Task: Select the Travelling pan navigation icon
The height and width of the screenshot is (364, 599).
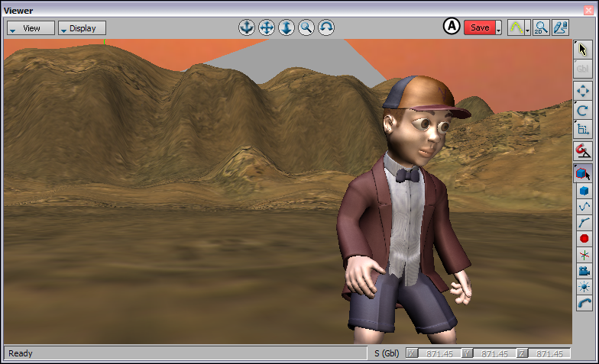Action: pyautogui.click(x=266, y=27)
